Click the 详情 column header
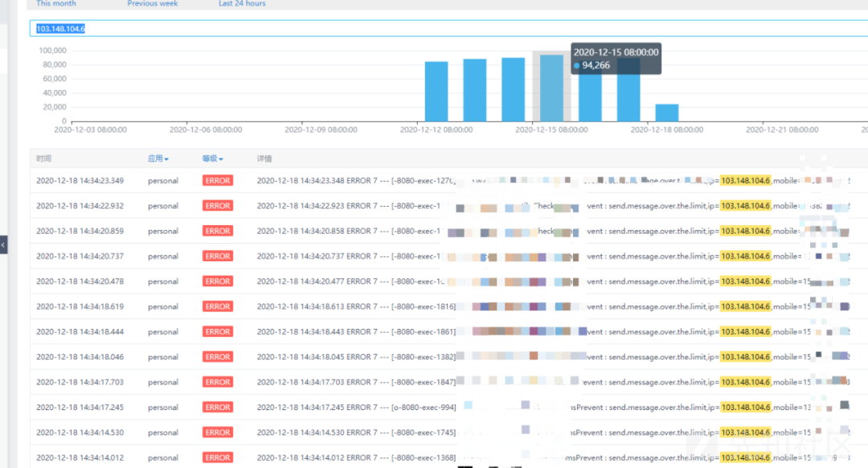Viewport: 868px width, 468px height. [264, 158]
